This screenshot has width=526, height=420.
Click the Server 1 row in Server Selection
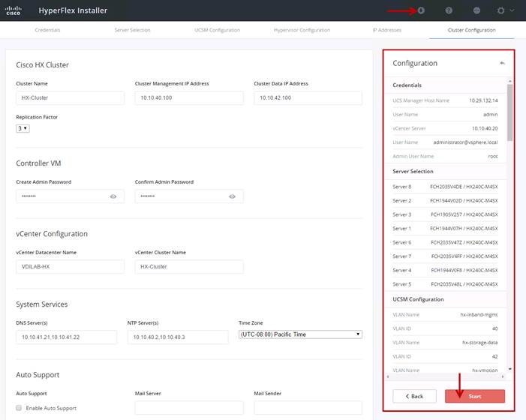tap(445, 229)
